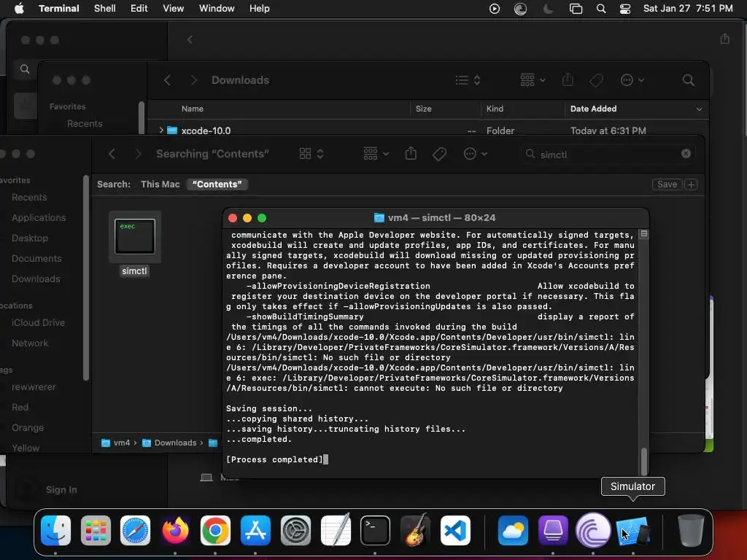
Task: Set search scope to "Contents"
Action: point(217,184)
